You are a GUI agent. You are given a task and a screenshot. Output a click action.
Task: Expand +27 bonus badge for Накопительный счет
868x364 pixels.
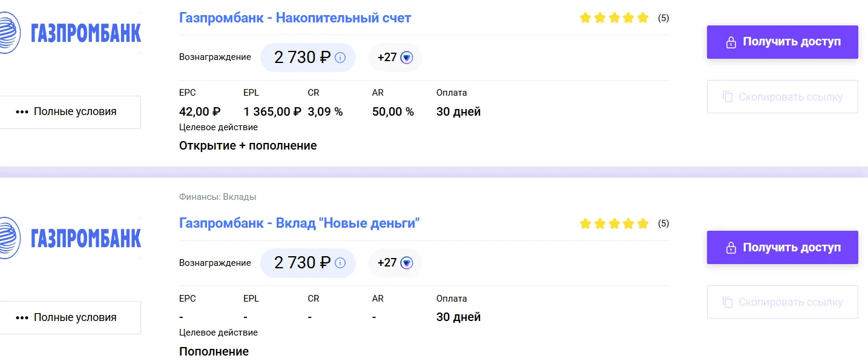pyautogui.click(x=395, y=58)
